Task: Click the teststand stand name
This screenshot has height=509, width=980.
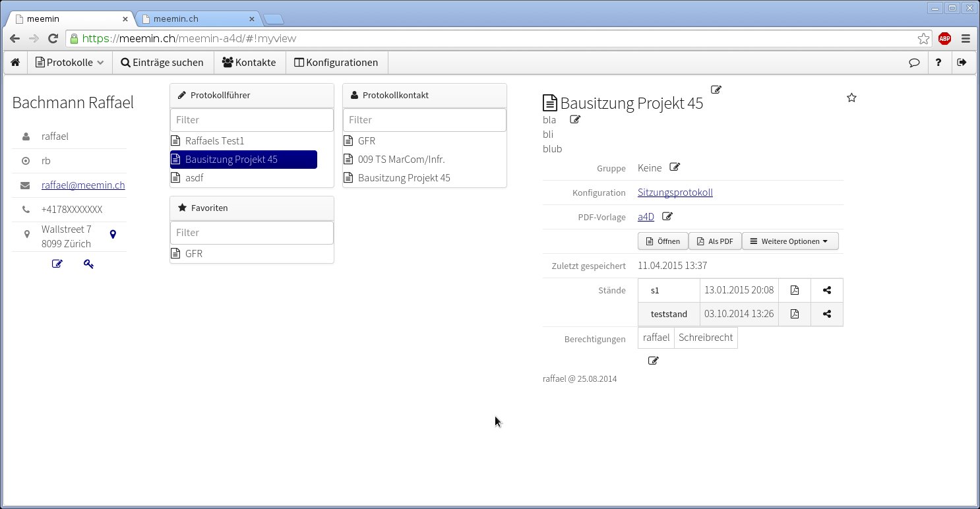Action: pos(669,314)
